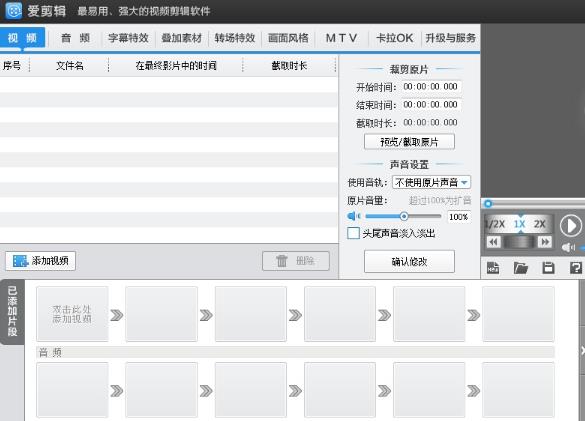Screen dimensions: 585x421
Task: Click the 双击此处添加视频 placeholder slot
Action: [72, 314]
